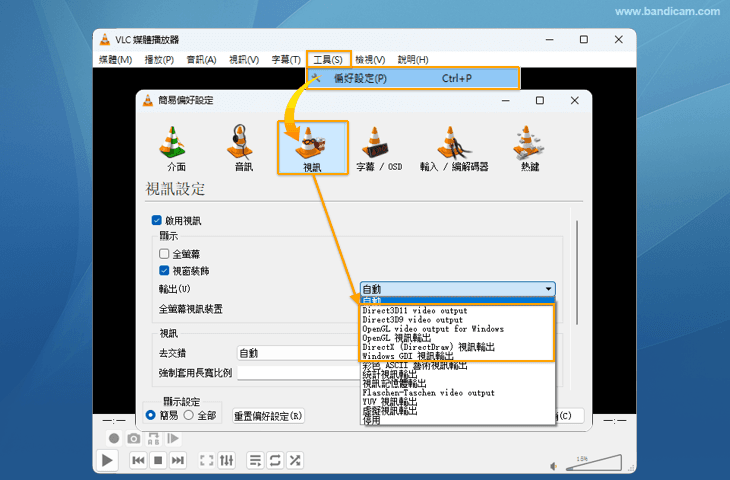730x480 pixels.
Task: Select the 全部 radio button
Action: (x=189, y=415)
